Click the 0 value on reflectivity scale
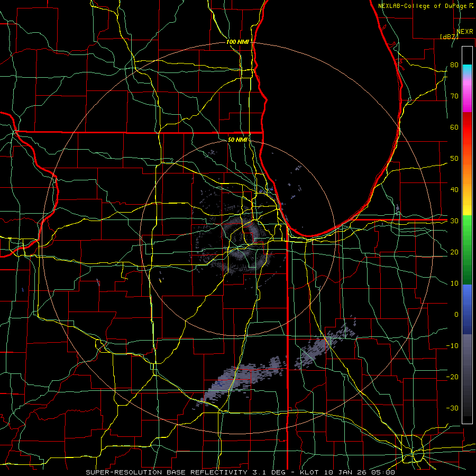 [456, 315]
